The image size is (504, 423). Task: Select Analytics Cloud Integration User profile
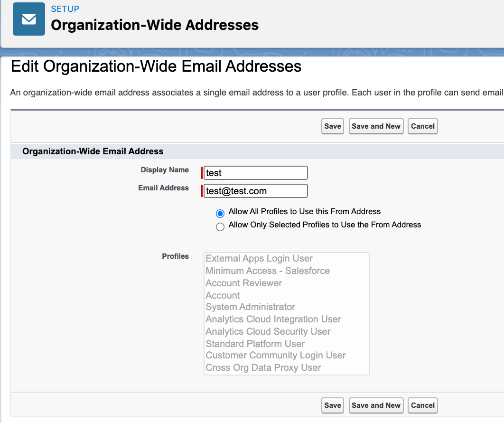[x=273, y=319]
